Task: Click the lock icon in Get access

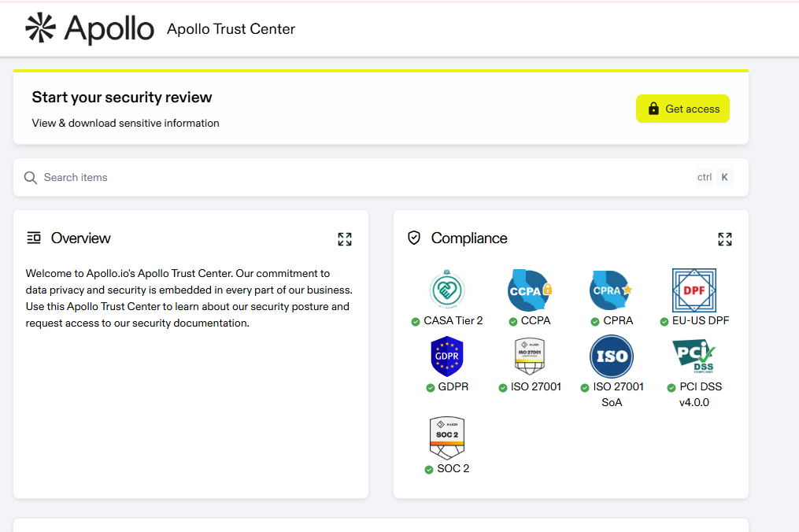Action: click(653, 109)
